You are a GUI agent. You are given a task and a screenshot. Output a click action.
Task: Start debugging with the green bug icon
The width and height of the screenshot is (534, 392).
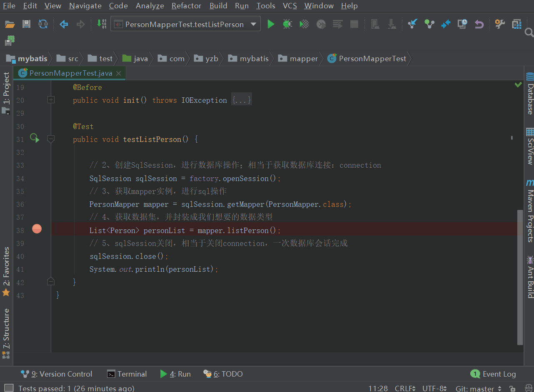point(287,24)
